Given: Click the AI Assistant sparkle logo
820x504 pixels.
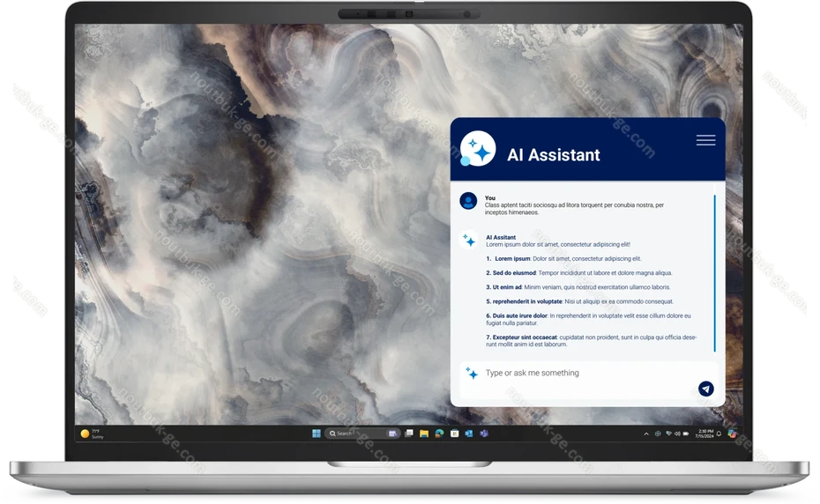Looking at the screenshot, I should pos(478,149).
